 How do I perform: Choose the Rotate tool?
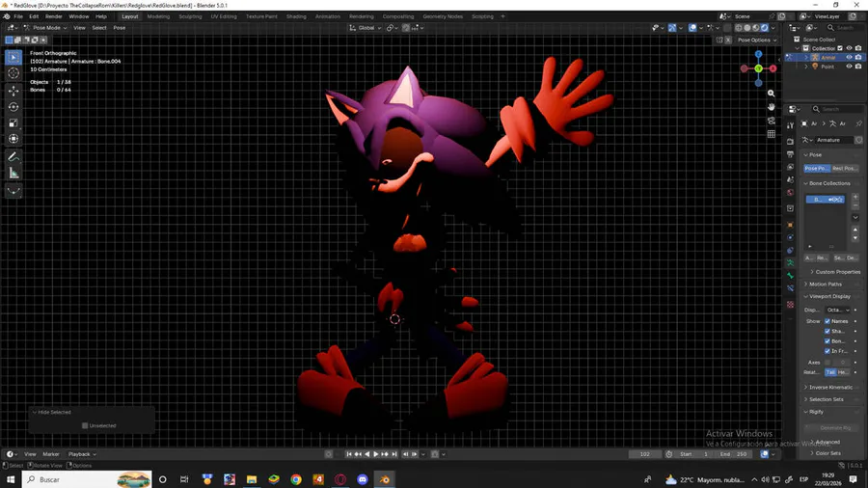tap(14, 107)
